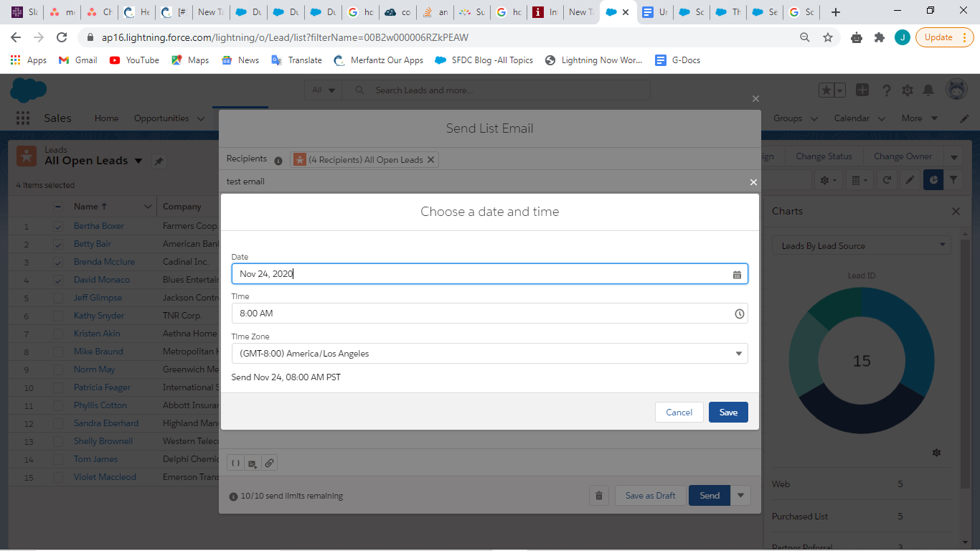Click the insert template icon

[x=252, y=463]
